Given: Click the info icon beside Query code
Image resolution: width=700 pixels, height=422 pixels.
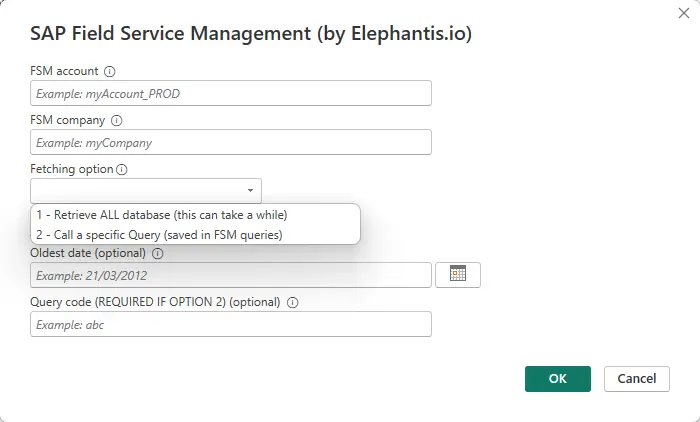Looking at the screenshot, I should tap(292, 303).
